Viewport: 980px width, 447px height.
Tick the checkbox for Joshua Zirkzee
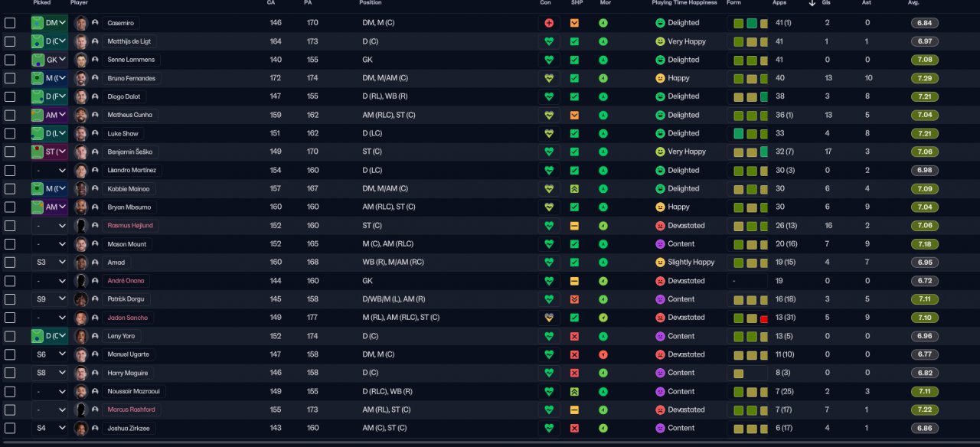10,428
